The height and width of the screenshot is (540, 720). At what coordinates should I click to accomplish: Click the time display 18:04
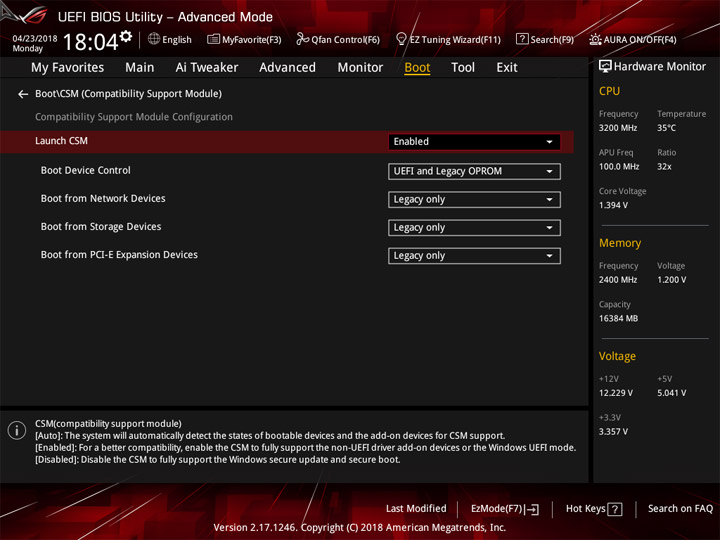[90, 42]
